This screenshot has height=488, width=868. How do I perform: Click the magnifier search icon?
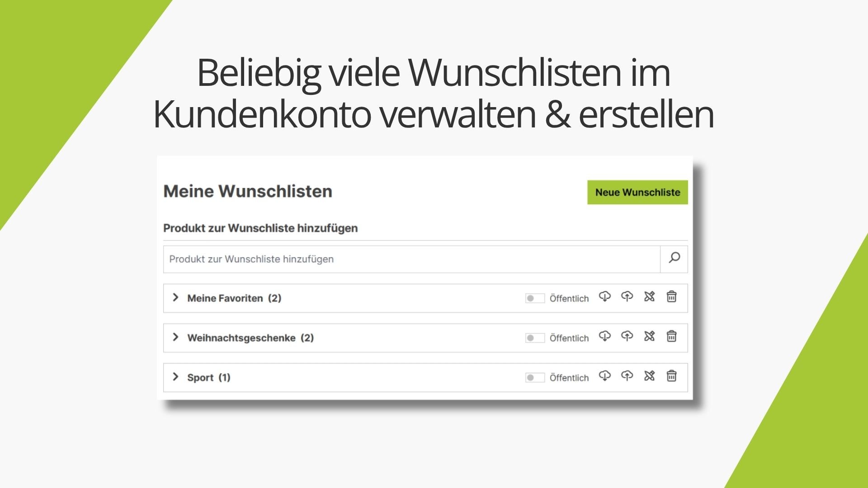point(674,258)
